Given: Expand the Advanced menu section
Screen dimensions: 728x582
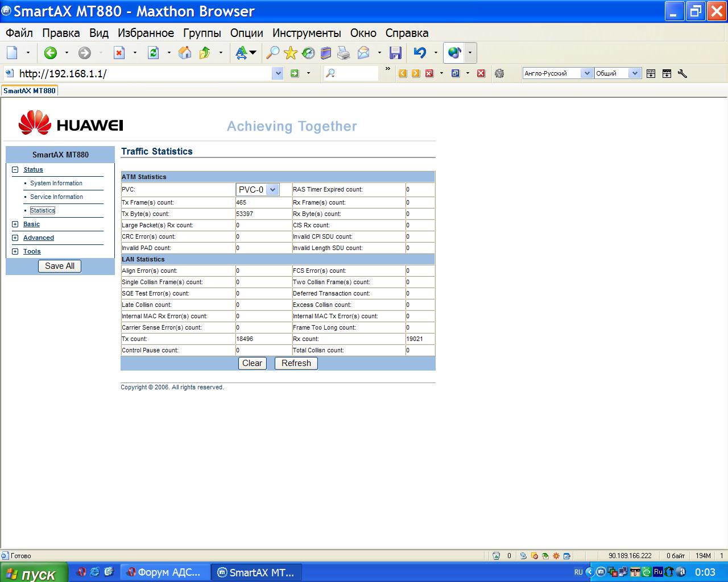Looking at the screenshot, I should pos(15,238).
